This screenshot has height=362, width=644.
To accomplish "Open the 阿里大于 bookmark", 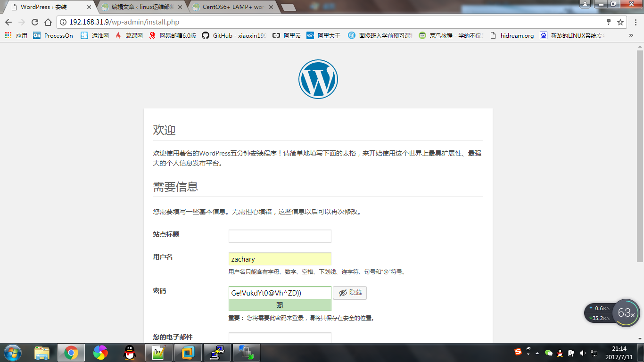I will (323, 35).
